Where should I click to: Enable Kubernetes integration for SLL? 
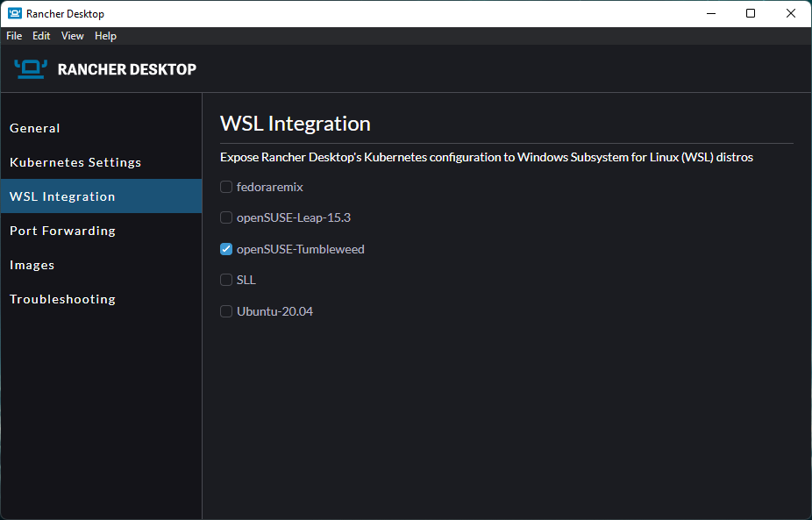(x=226, y=280)
